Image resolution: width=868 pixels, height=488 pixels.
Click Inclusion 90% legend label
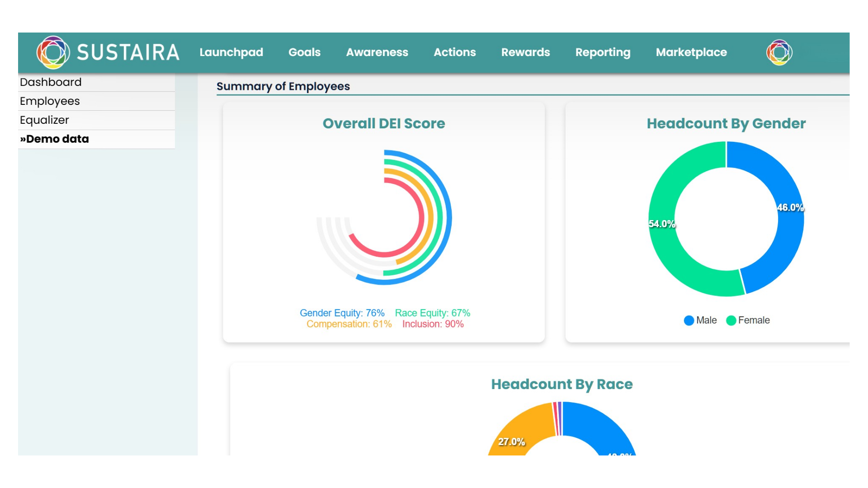(x=433, y=324)
